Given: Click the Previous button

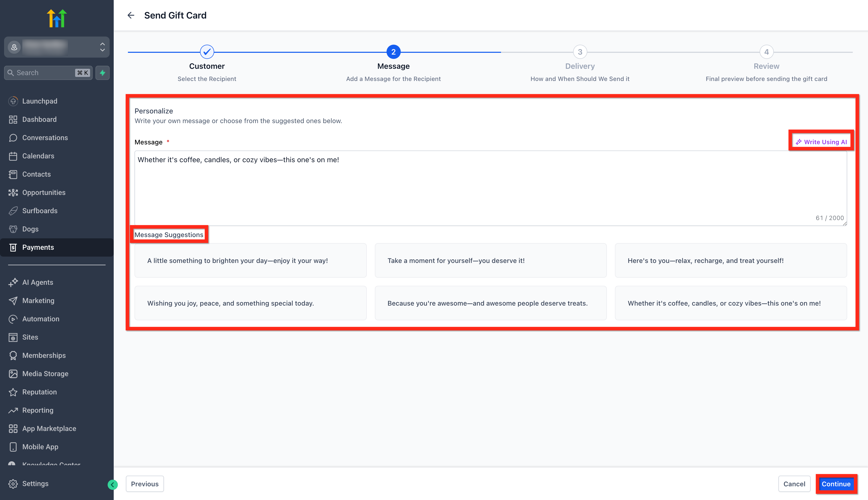Looking at the screenshot, I should [145, 484].
